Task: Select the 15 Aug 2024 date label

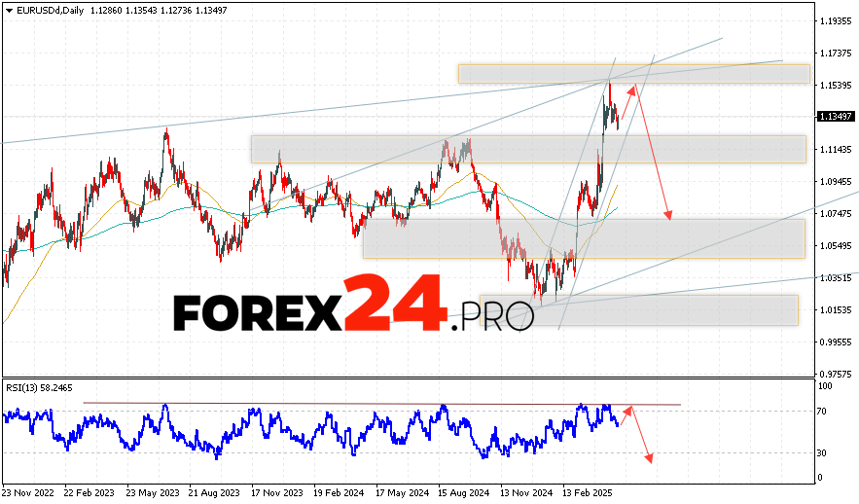Action: point(464,493)
